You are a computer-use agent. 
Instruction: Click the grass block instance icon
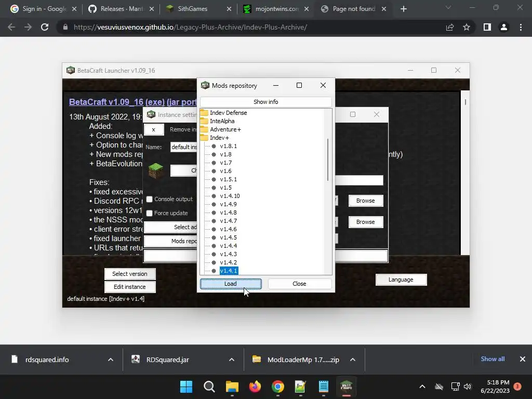tap(156, 170)
